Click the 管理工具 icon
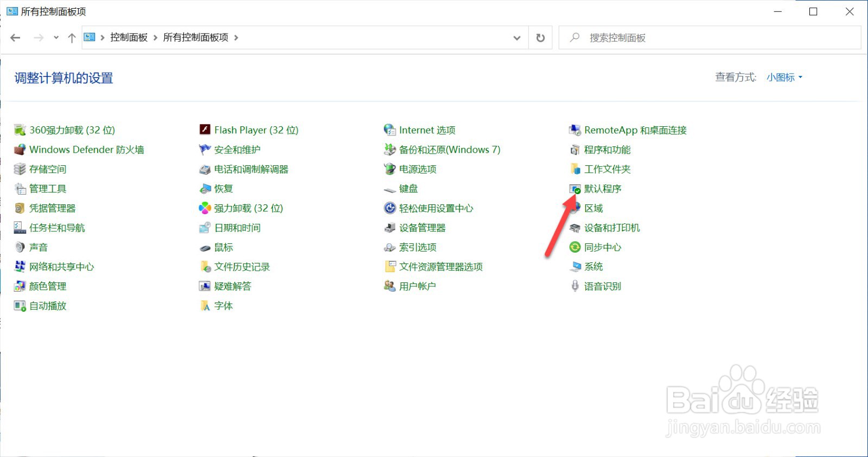 pos(20,189)
